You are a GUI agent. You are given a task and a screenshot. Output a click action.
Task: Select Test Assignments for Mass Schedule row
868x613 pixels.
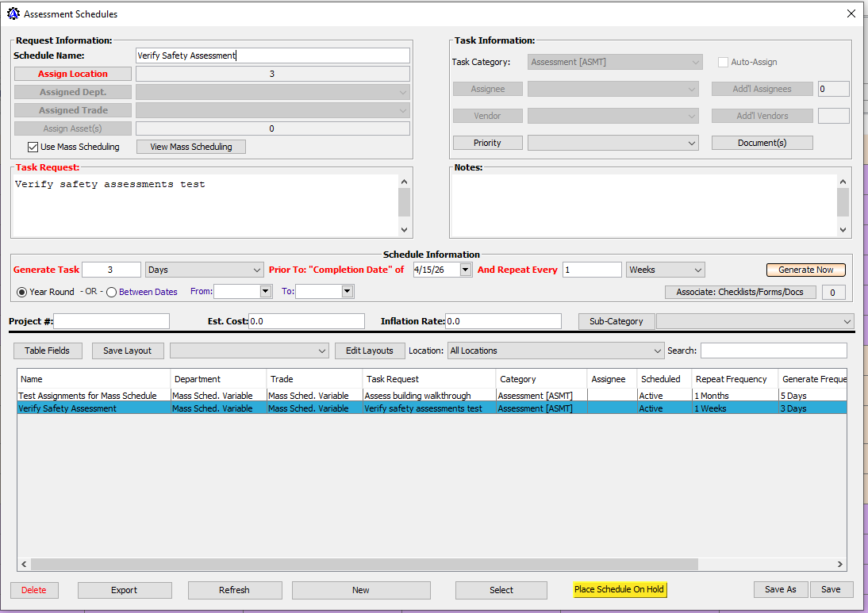[88, 396]
